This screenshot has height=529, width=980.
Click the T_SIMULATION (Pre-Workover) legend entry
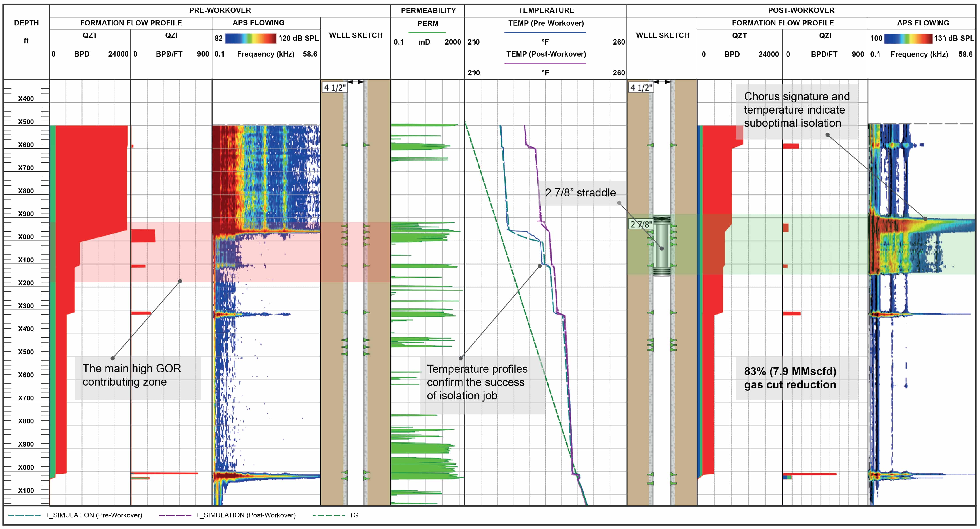coord(93,515)
